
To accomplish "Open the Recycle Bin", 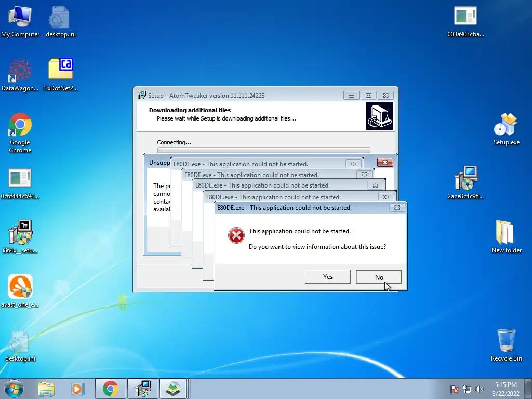I will point(506,345).
